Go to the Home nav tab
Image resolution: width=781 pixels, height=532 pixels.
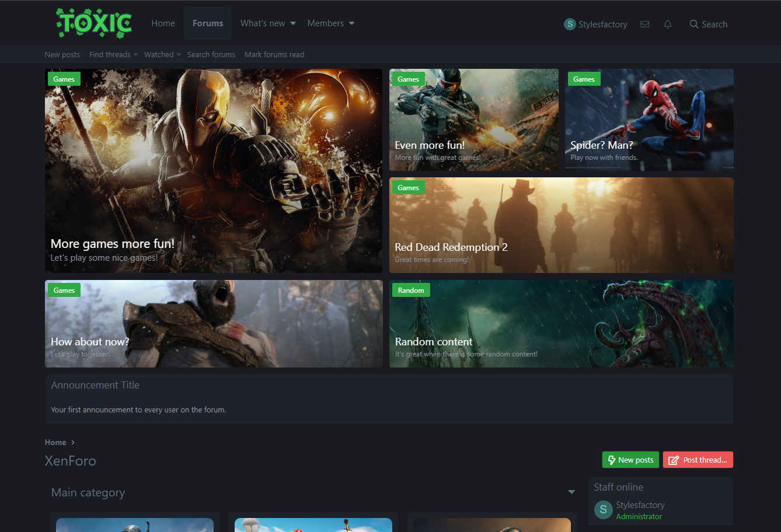tap(163, 23)
